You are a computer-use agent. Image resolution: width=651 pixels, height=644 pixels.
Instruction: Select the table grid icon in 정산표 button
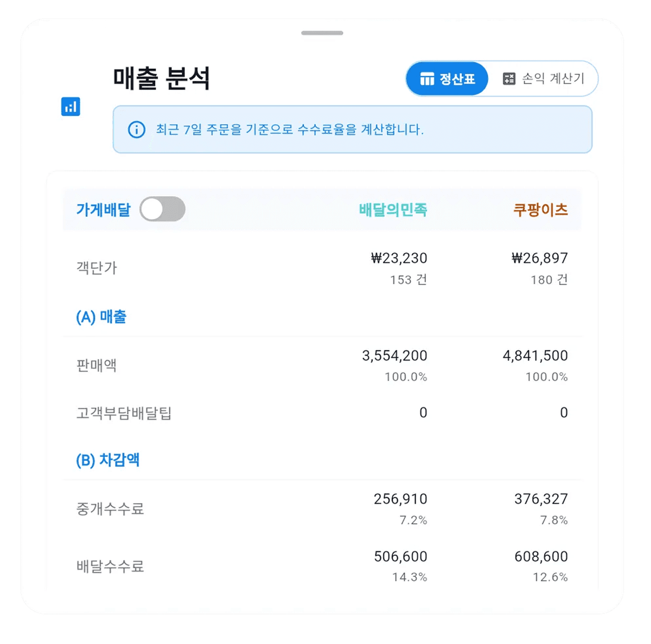[429, 79]
